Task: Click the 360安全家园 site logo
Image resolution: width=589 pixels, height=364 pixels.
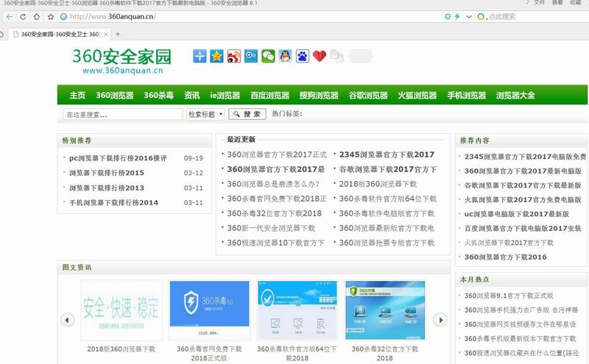Action: coord(121,61)
